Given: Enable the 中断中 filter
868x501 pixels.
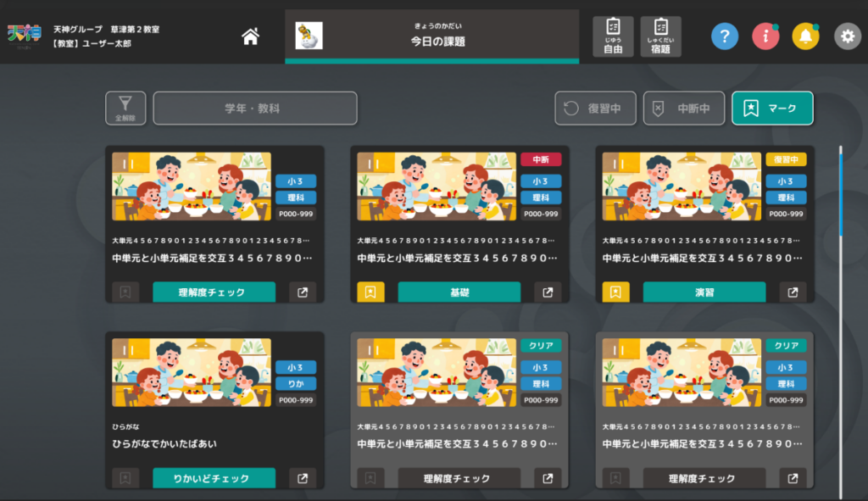Looking at the screenshot, I should (683, 108).
